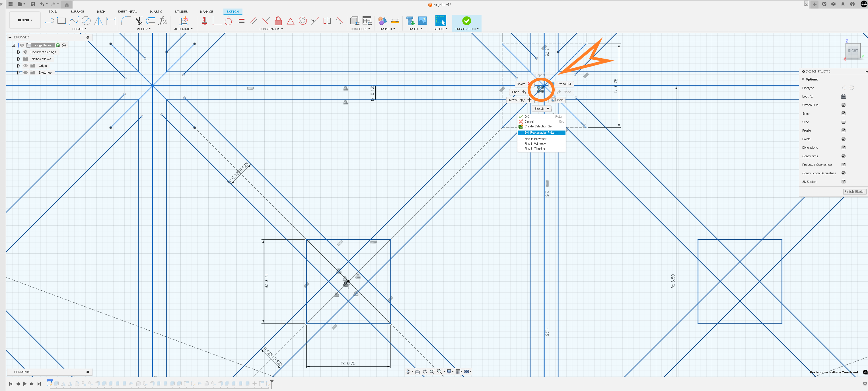Click the Insert canvas image icon

[x=422, y=21]
